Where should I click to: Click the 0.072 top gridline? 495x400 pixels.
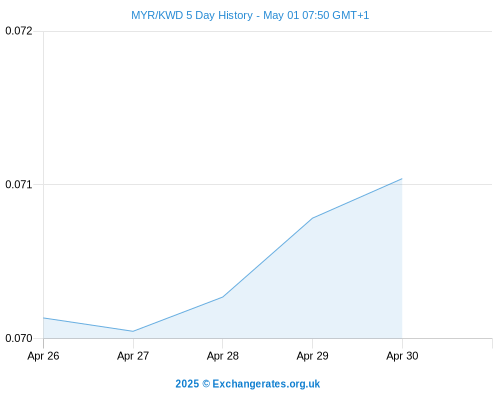click(x=268, y=32)
